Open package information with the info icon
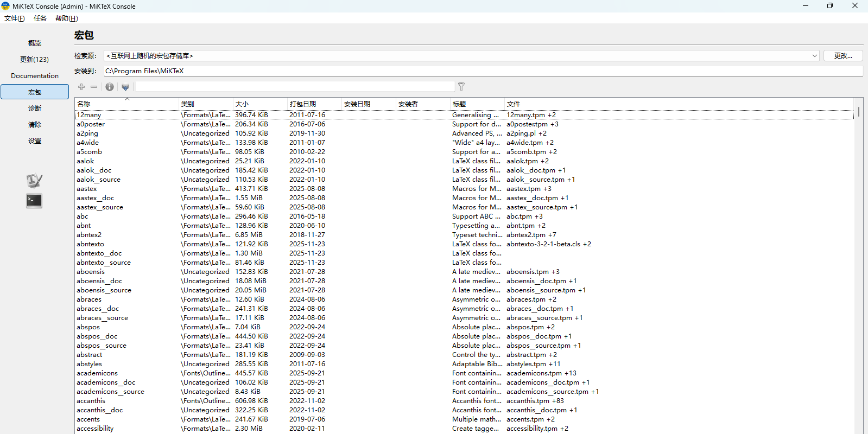 tap(110, 87)
